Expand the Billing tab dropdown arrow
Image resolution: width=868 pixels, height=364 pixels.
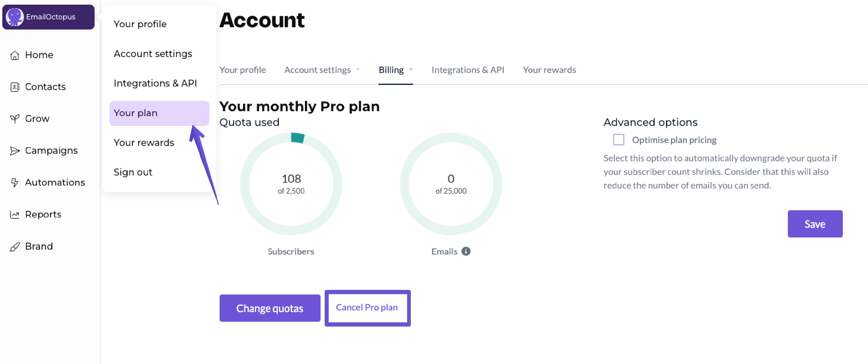tap(411, 70)
